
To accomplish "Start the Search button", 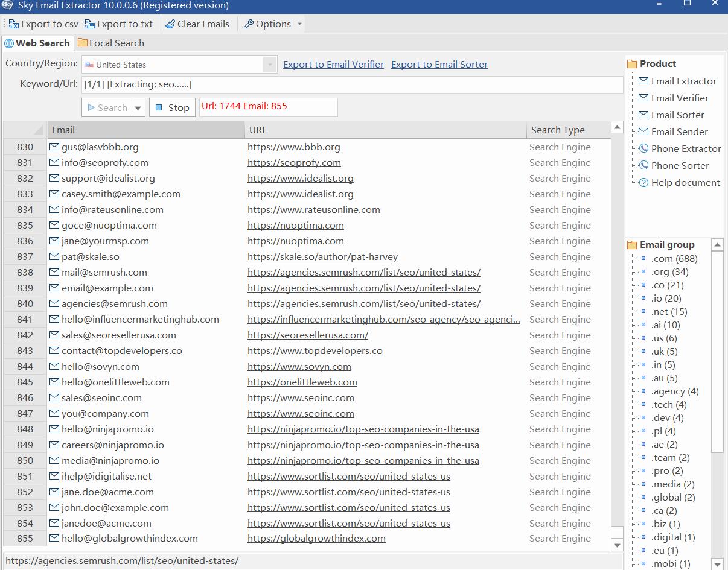I will point(107,108).
